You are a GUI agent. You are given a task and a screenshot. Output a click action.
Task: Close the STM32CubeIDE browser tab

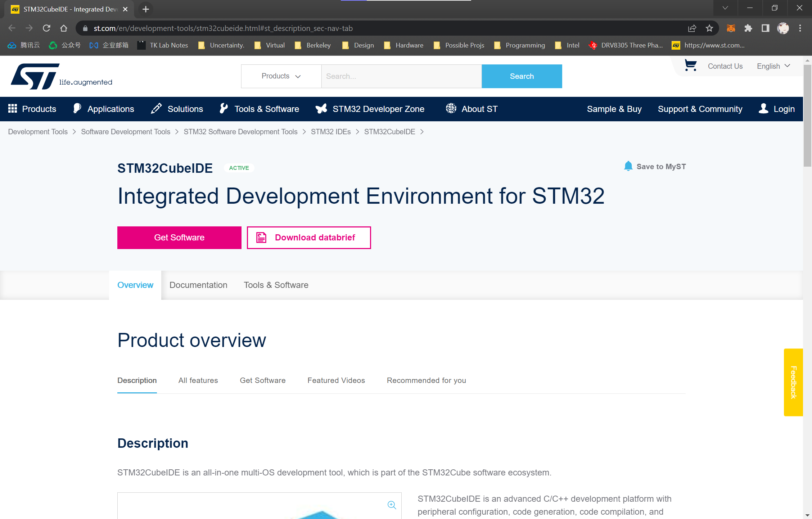125,9
